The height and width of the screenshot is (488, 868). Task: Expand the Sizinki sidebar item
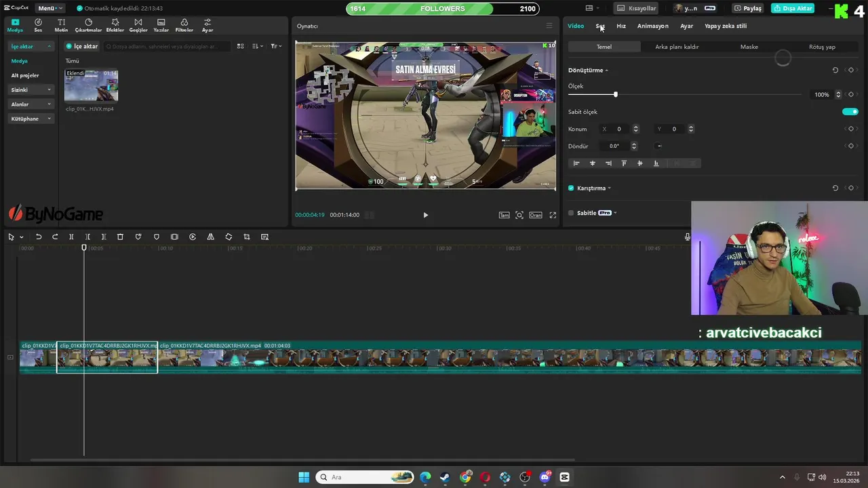click(31, 89)
